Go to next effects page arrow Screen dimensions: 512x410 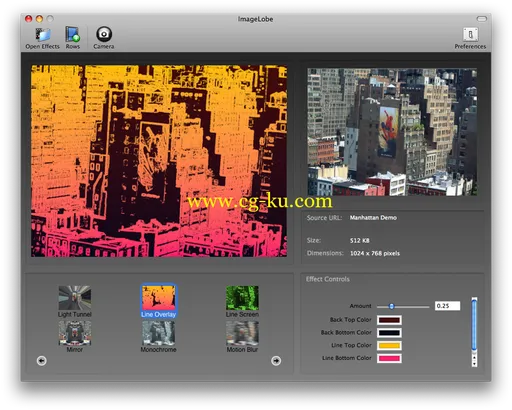(x=276, y=361)
